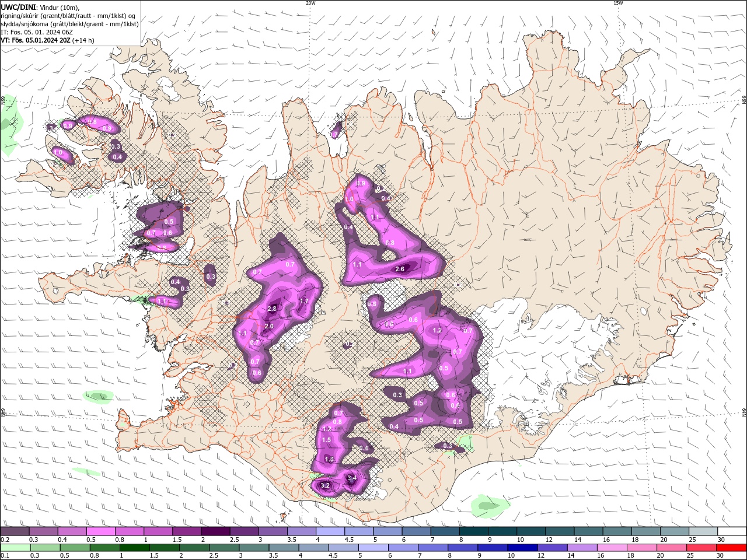Screen dimensions: 747x560
Task: Click the '0.1' label under the lower legend
Action: tap(5, 556)
